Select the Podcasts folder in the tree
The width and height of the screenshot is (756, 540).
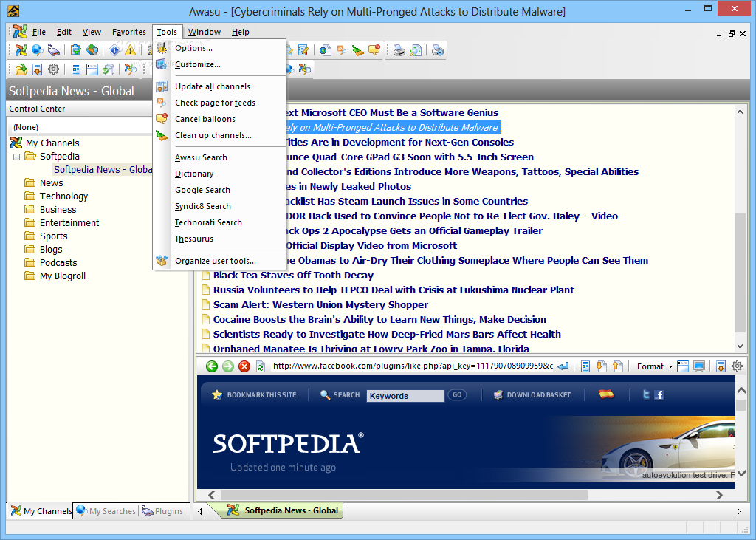(x=58, y=263)
